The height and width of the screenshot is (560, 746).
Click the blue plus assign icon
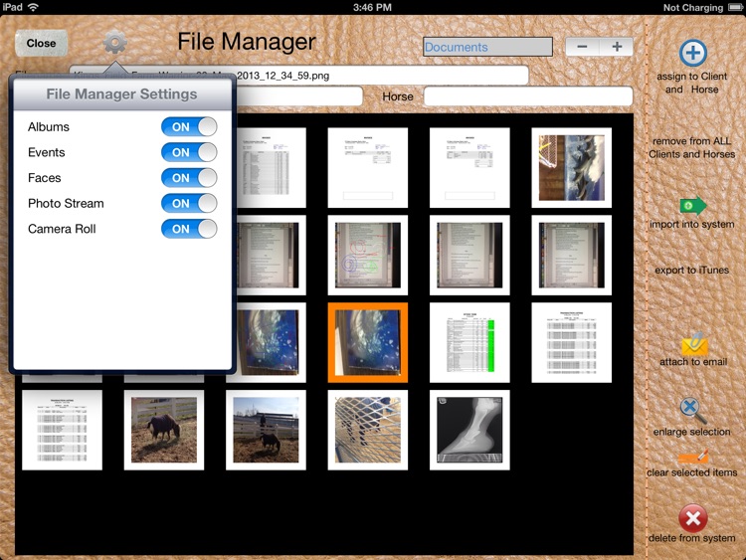(x=692, y=53)
